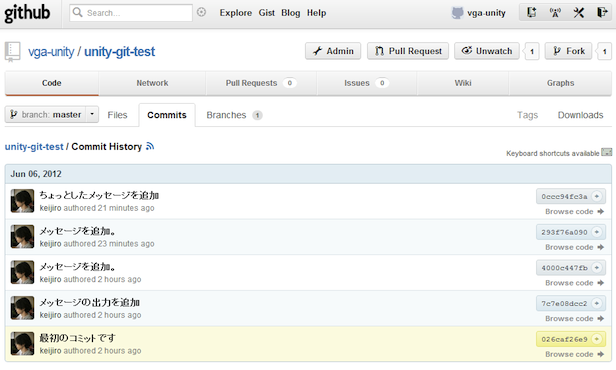Viewport: 616px width, 370px height.
Task: Open Explore in the top navigation
Action: [236, 13]
